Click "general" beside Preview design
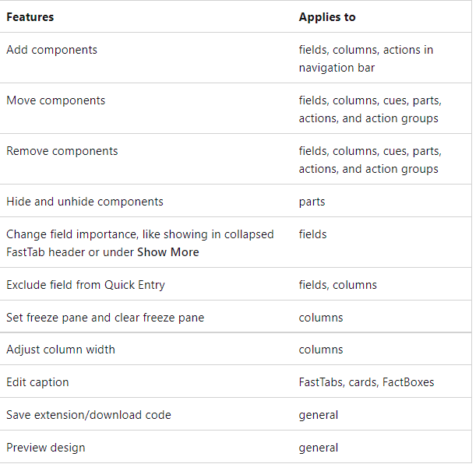Image resolution: width=476 pixels, height=464 pixels. [x=318, y=448]
